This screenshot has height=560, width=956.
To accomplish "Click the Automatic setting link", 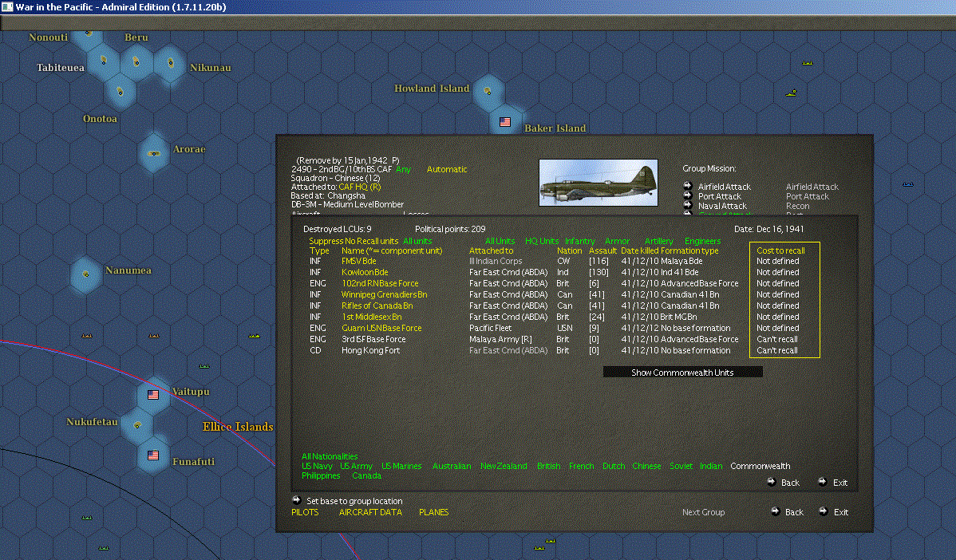I will point(447,169).
